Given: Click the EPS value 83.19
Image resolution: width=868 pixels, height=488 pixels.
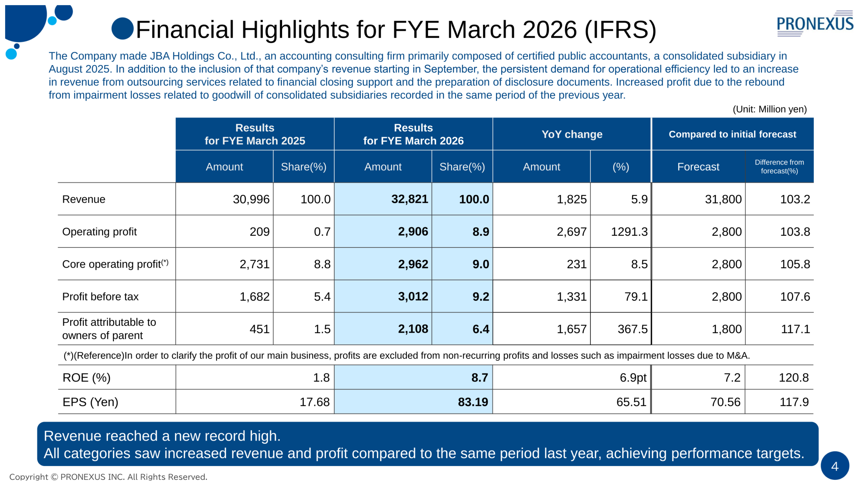Looking at the screenshot, I should pos(473,402).
